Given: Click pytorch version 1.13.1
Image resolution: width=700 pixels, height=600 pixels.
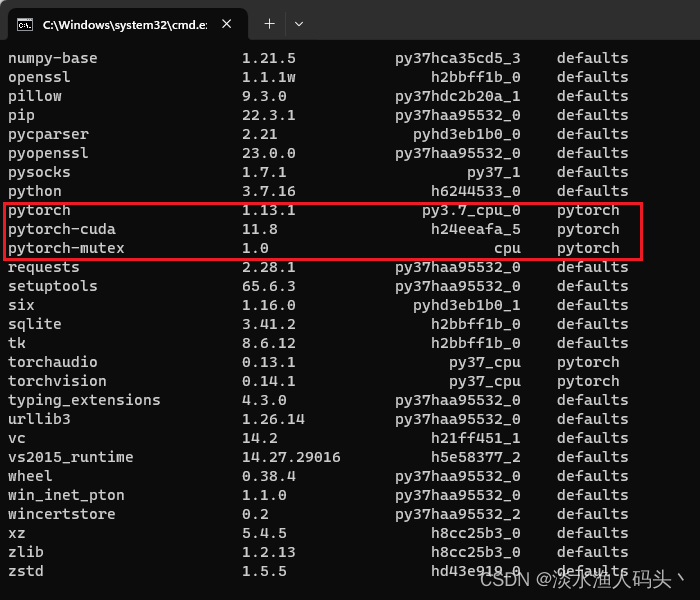Looking at the screenshot, I should (269, 210).
